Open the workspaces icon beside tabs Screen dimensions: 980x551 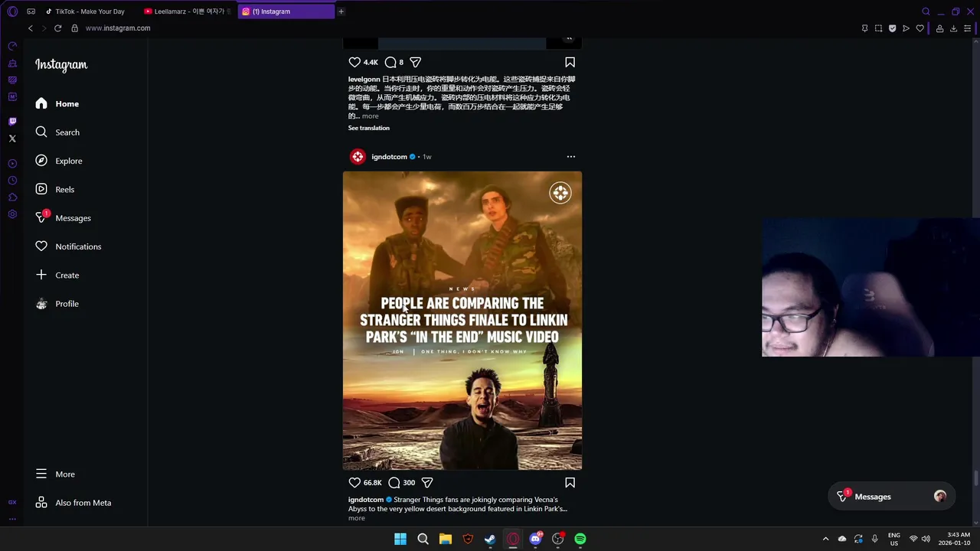coord(31,11)
